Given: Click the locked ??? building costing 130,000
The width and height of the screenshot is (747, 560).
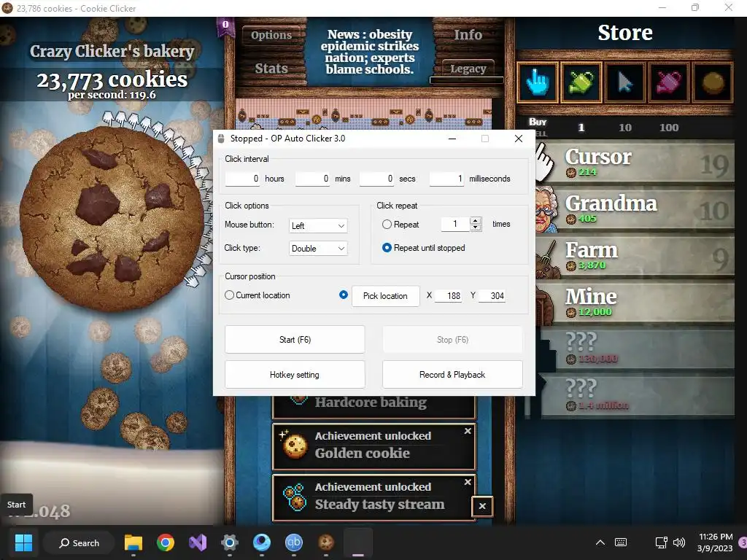Looking at the screenshot, I should tap(635, 349).
